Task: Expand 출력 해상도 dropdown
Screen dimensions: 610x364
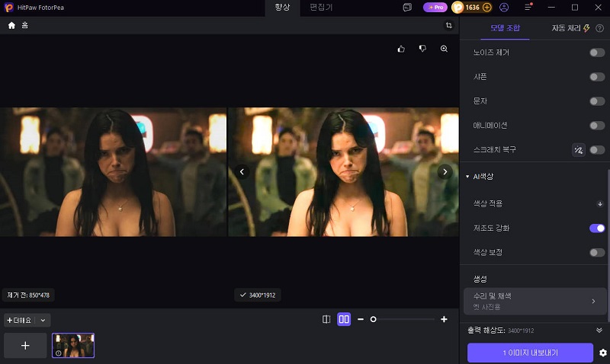Action: (x=599, y=330)
